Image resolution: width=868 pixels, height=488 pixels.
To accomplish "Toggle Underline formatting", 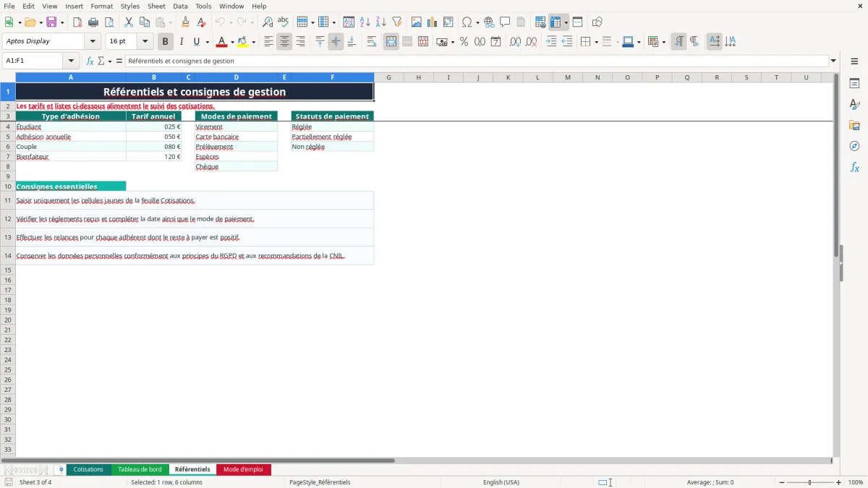I will [x=196, y=42].
